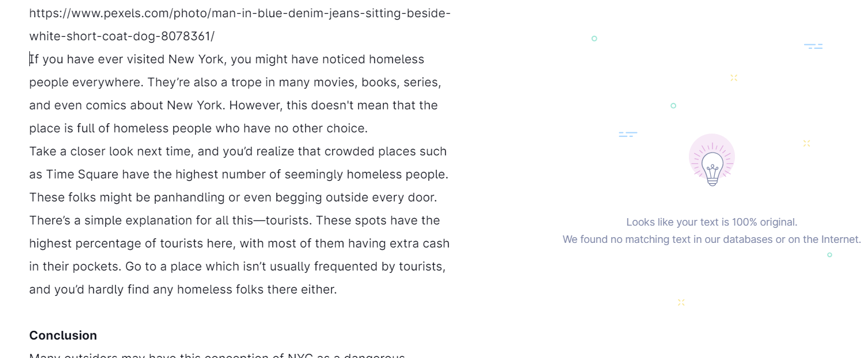This screenshot has width=868, height=358.
Task: Click the lightbulb icon in results panel
Action: tap(712, 161)
